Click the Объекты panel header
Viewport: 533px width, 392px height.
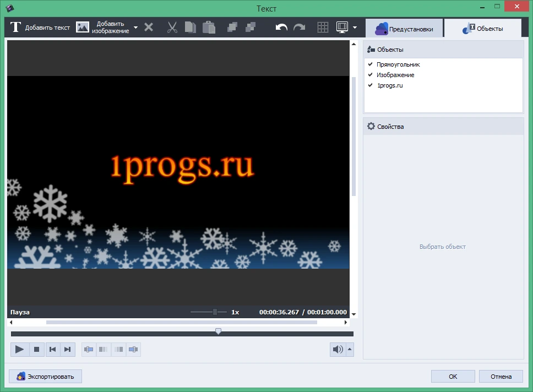pos(443,50)
